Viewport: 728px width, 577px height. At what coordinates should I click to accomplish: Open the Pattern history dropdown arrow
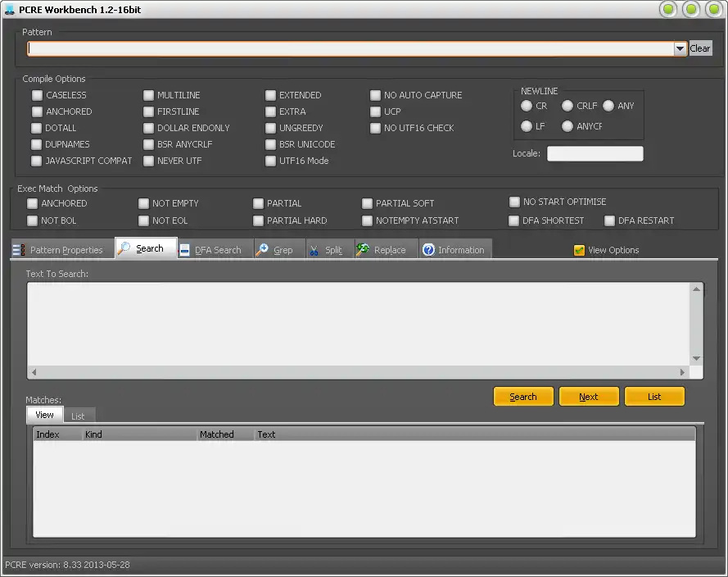click(x=680, y=48)
